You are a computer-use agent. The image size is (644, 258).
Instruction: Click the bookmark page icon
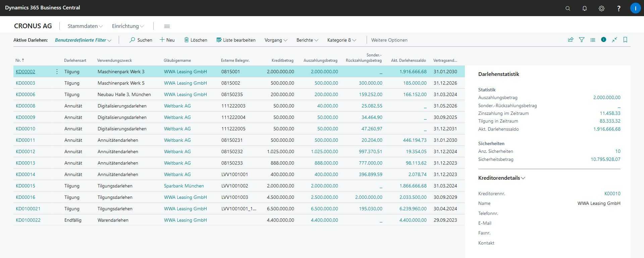625,40
